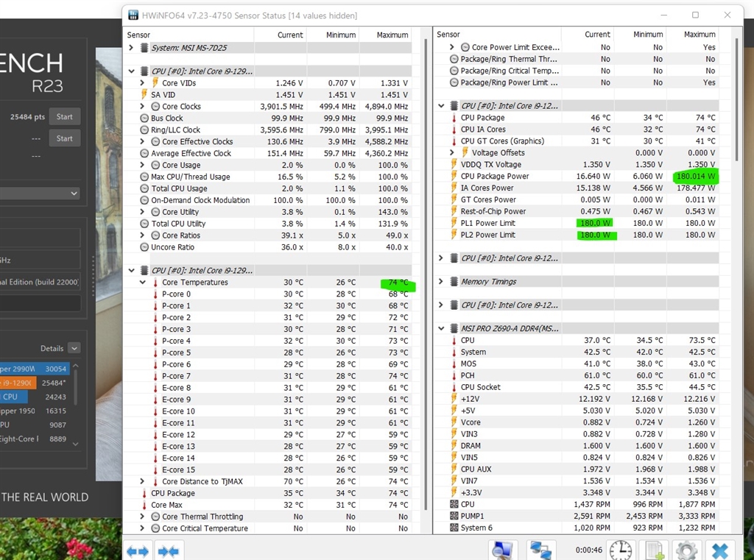Image resolution: width=754 pixels, height=560 pixels.
Task: Click the thermometer icon beside E-core 15
Action: tap(155, 469)
